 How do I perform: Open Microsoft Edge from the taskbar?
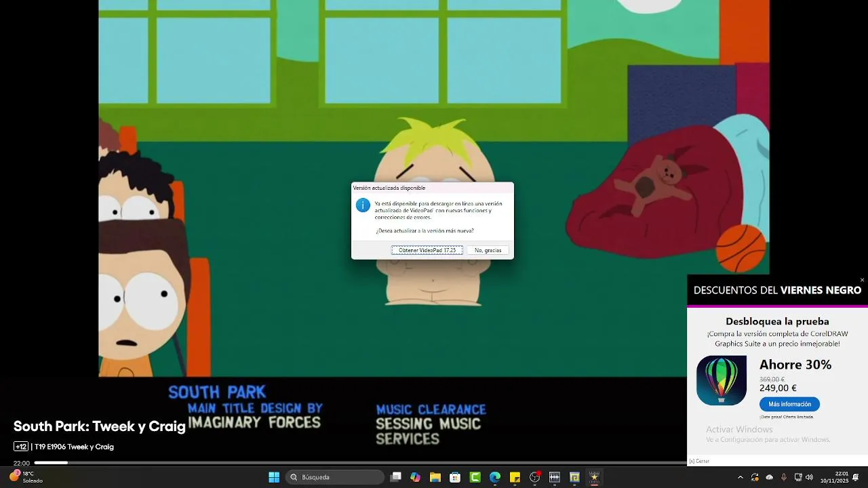495,477
